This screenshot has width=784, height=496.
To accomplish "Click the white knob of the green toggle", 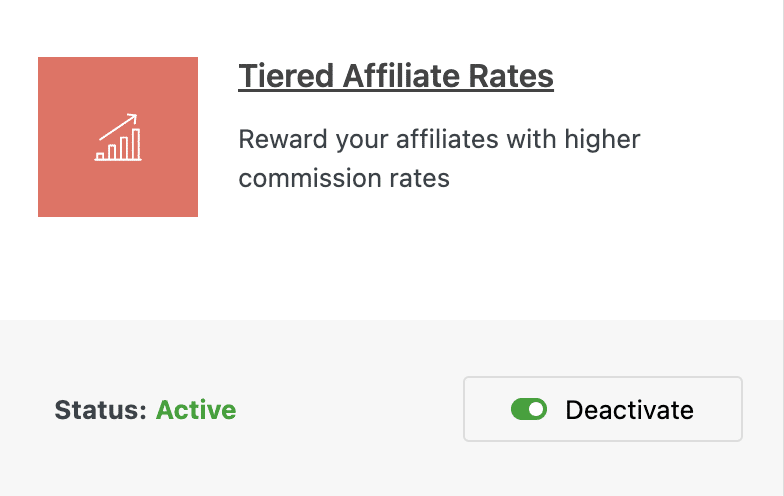I will [536, 410].
